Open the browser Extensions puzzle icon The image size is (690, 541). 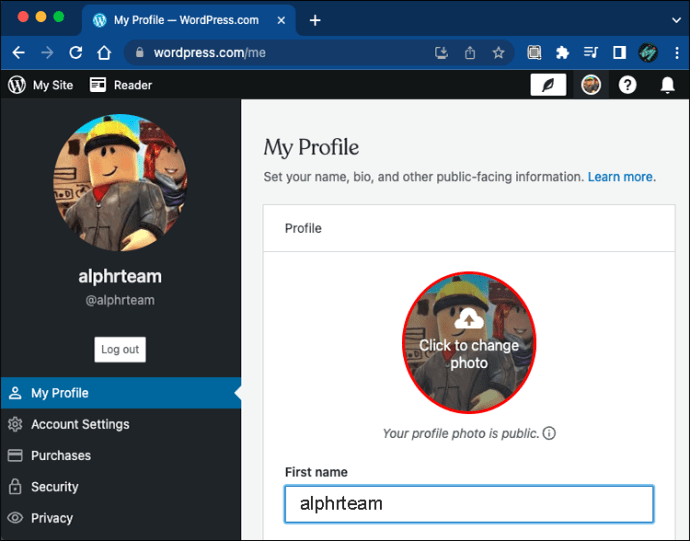pyautogui.click(x=562, y=53)
